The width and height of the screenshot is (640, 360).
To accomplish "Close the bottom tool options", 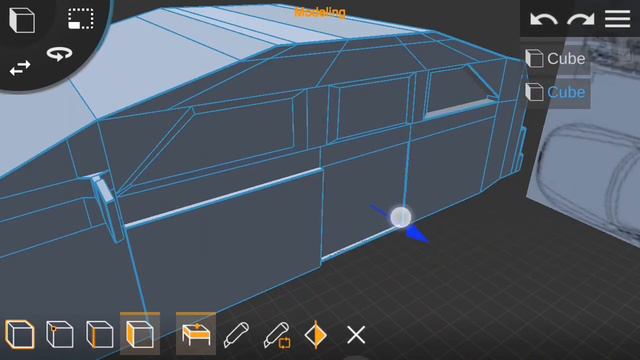I will point(356,335).
